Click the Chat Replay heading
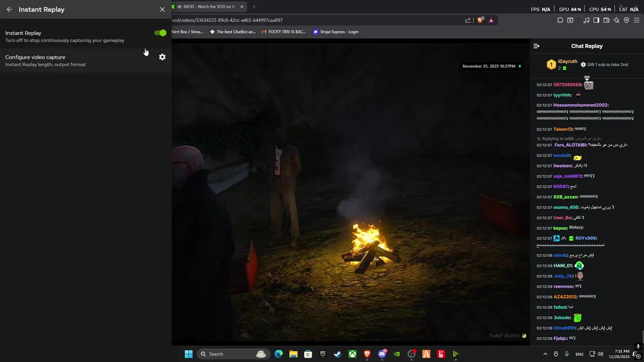Viewport: 644px width, 362px height. click(587, 46)
